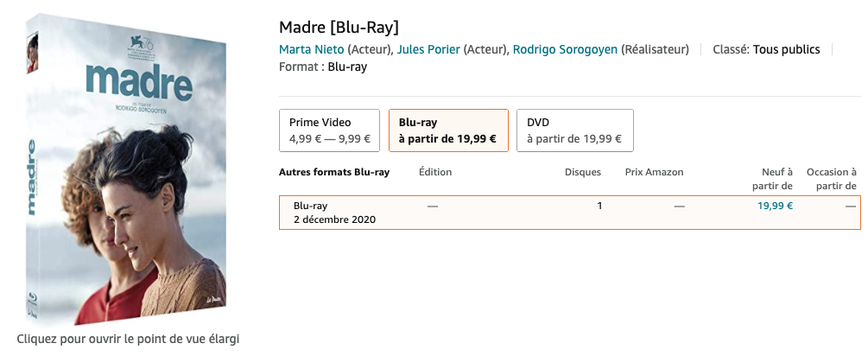Select the Blu-ray 2 décembre 2020 row

point(570,213)
